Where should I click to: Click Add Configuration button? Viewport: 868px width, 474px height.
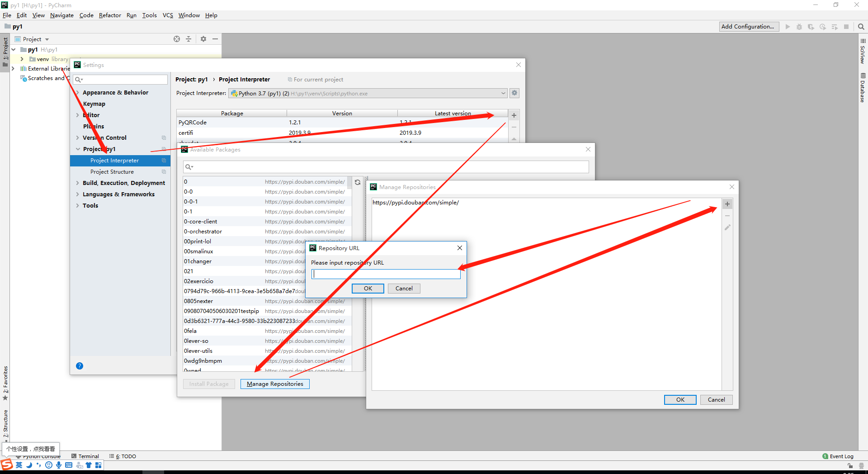pyautogui.click(x=749, y=27)
